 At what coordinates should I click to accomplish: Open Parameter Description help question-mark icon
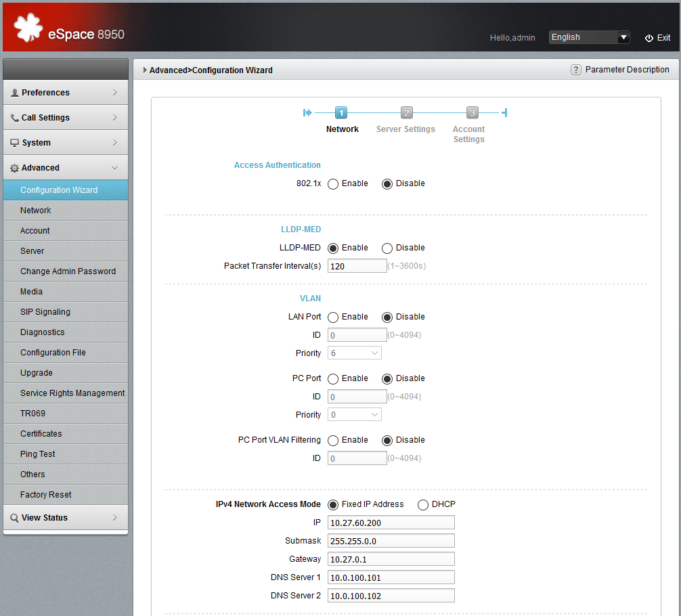(x=576, y=70)
